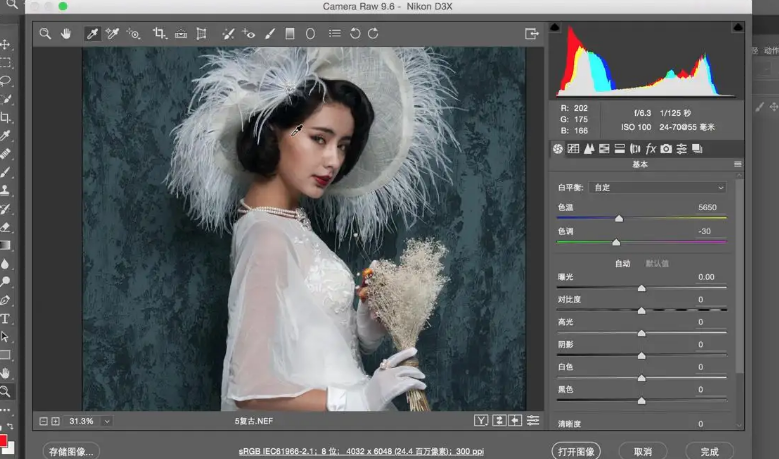Select the Crop tool in top toolbar

click(159, 33)
